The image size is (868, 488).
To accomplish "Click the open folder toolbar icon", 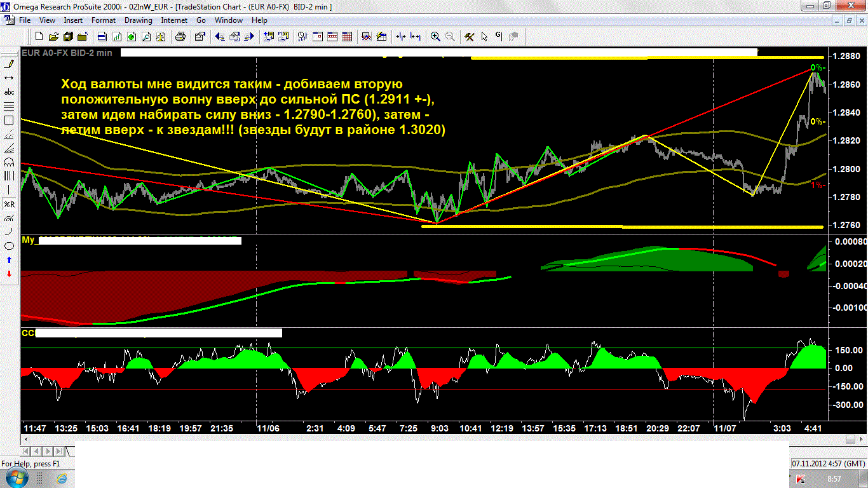I will 53,37.
